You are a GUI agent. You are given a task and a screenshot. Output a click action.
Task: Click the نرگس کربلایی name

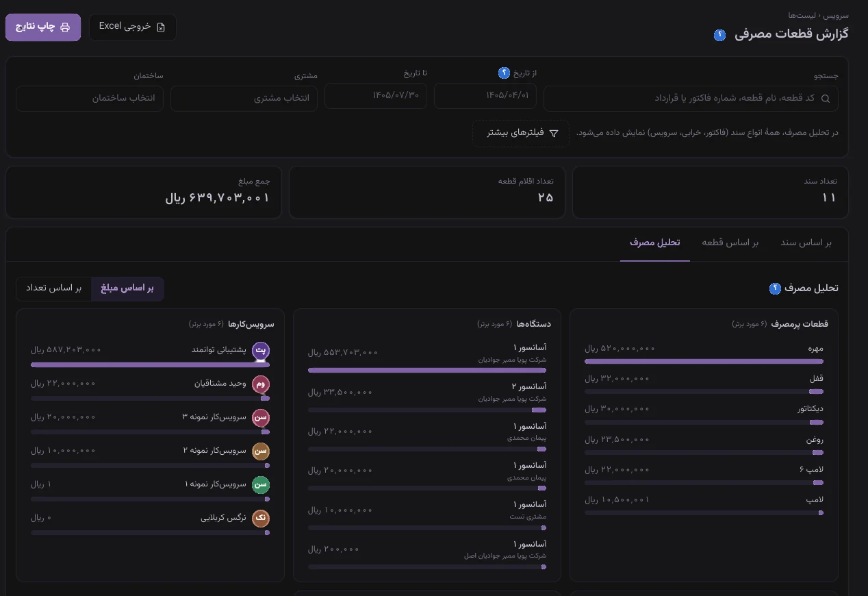pyautogui.click(x=223, y=518)
